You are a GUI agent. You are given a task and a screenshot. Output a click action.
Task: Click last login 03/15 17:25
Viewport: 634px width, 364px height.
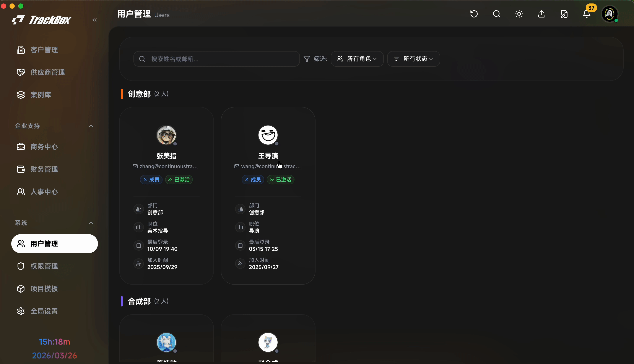coord(263,249)
